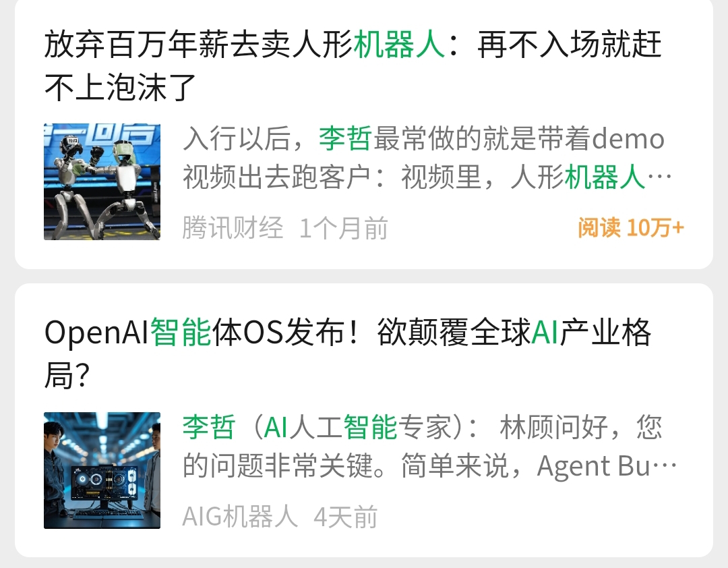Open the snippet starting with 李哲（AI人工智能专家）

[429, 447]
